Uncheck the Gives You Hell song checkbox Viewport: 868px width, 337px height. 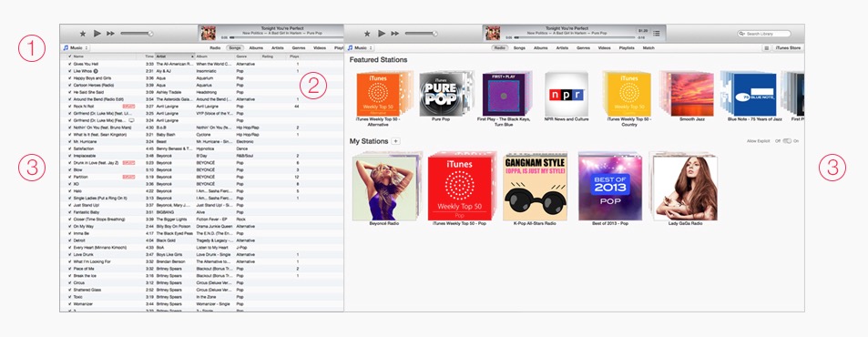tap(70, 64)
